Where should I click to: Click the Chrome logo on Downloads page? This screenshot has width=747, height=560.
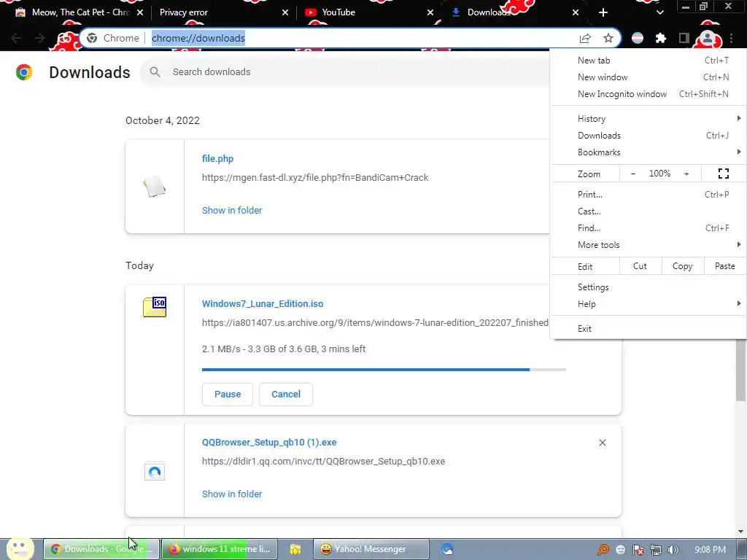(x=24, y=72)
